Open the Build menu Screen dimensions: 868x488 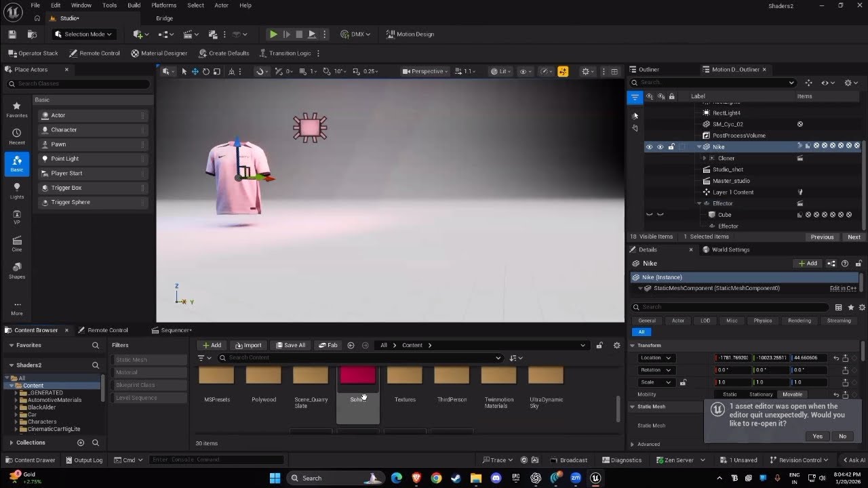click(x=134, y=5)
